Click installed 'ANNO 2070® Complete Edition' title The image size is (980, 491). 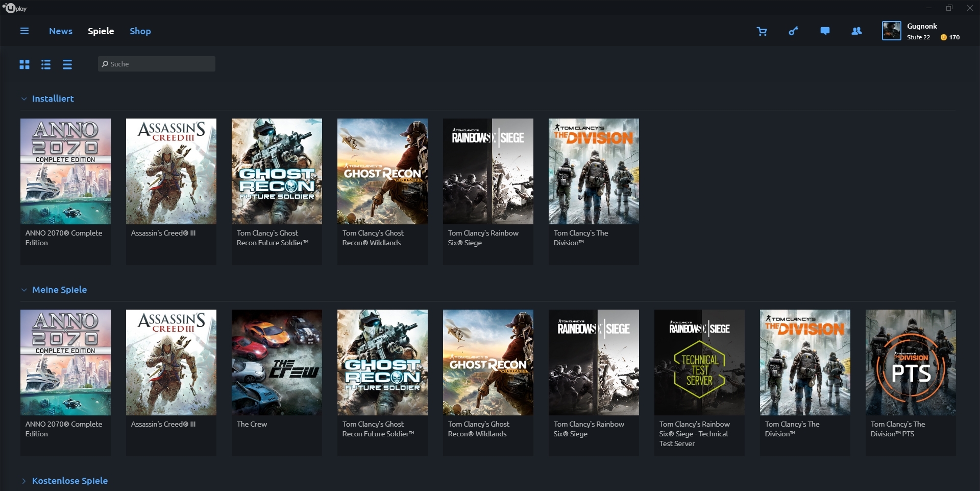(x=64, y=238)
